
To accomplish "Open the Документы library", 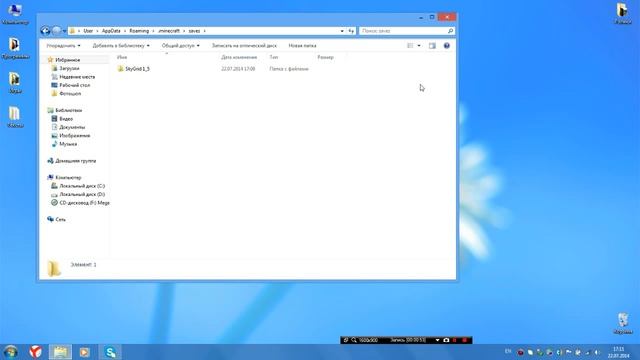I will click(x=72, y=127).
